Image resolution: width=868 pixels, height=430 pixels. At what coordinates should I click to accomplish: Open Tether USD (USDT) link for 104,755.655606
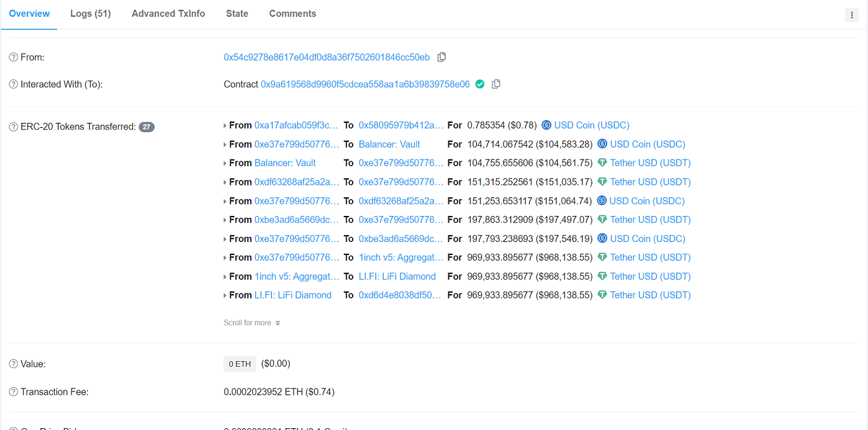[x=651, y=163]
